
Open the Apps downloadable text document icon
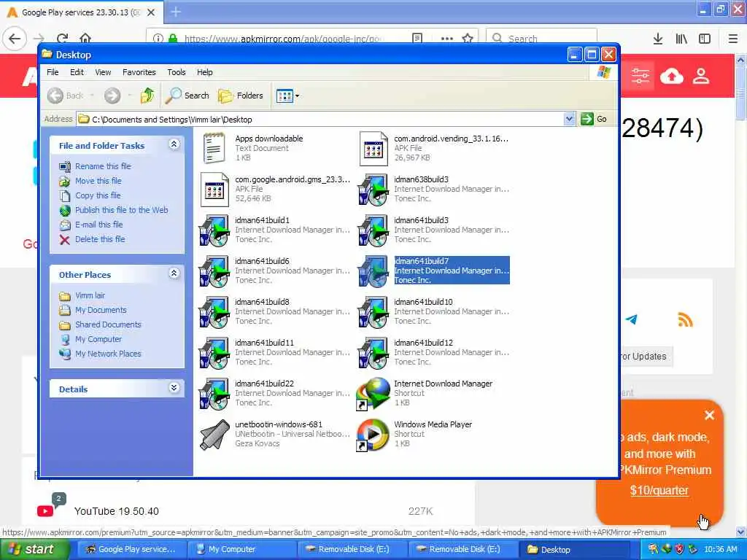[x=214, y=149]
